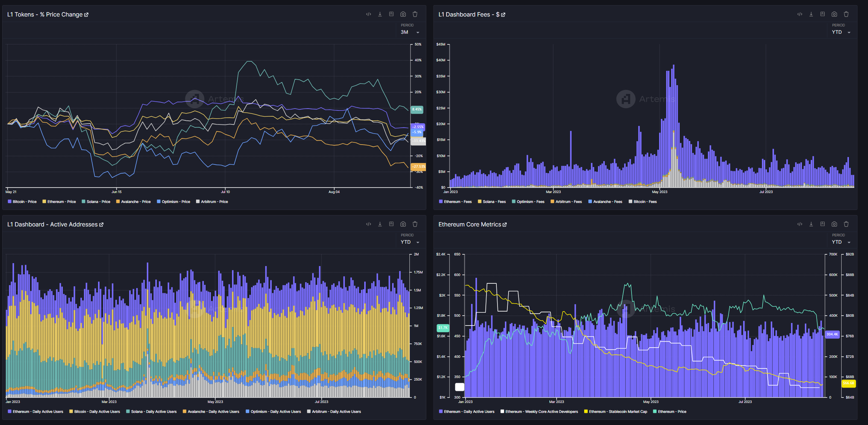
Task: Delete the Ethereum Core Metrics chart
Action: pos(846,224)
